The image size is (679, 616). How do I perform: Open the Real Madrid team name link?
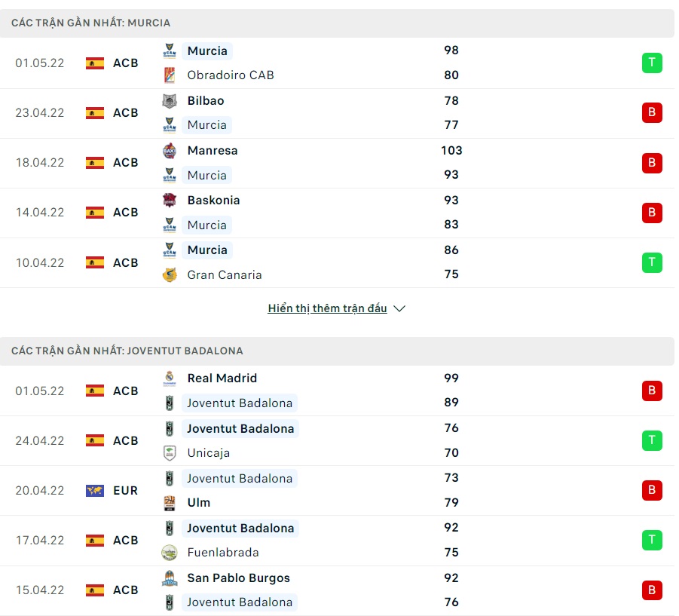tap(222, 378)
